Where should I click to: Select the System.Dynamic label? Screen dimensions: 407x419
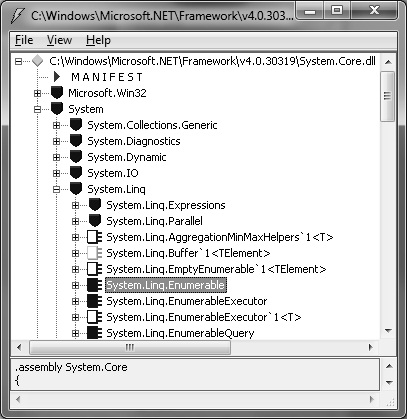point(127,157)
